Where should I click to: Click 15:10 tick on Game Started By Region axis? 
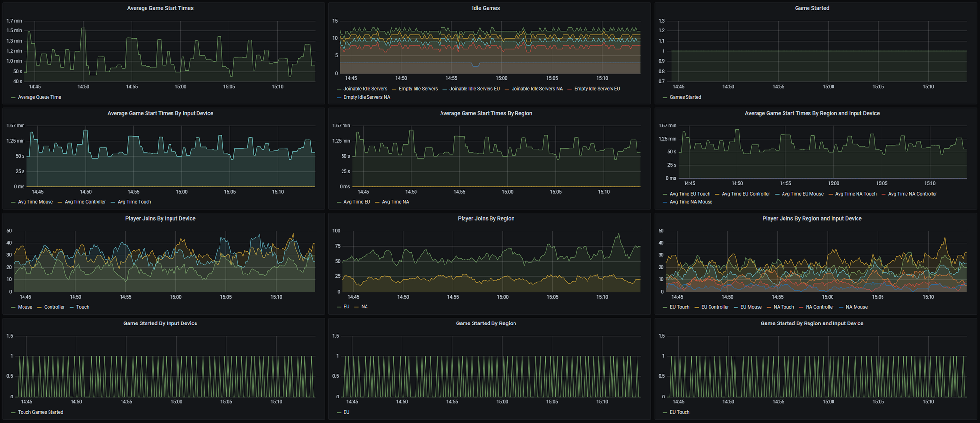coord(602,402)
